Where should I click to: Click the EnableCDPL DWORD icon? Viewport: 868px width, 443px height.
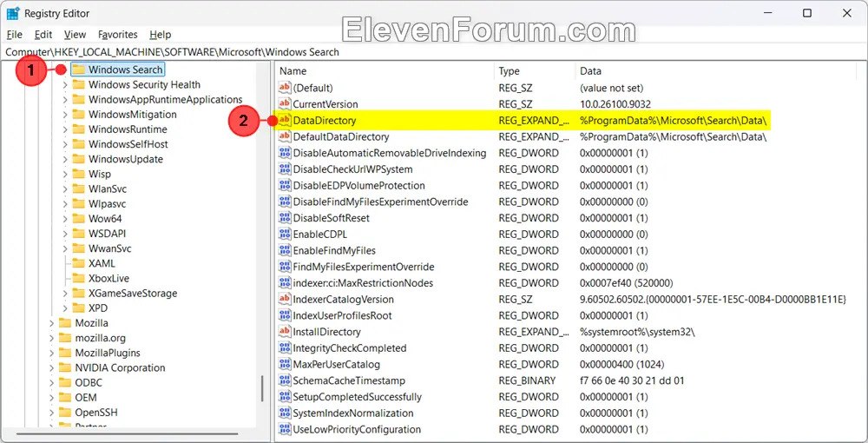[285, 234]
